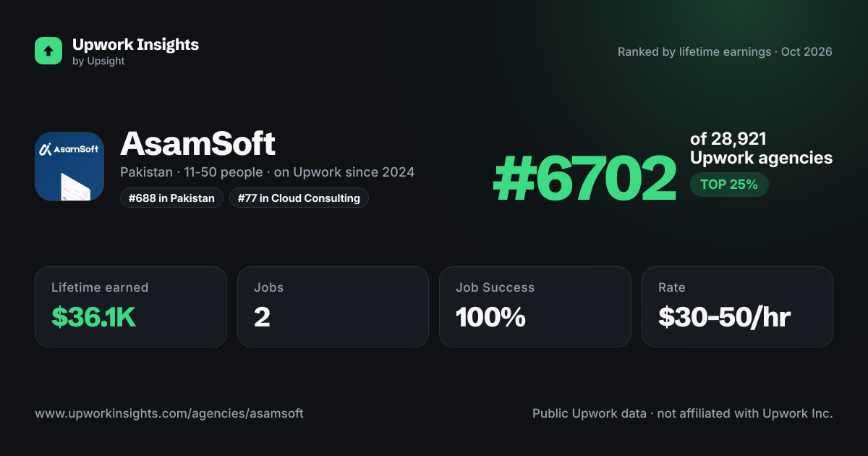This screenshot has width=868, height=456.
Task: Click the "$36.1K" earnings value
Action: pos(94,317)
